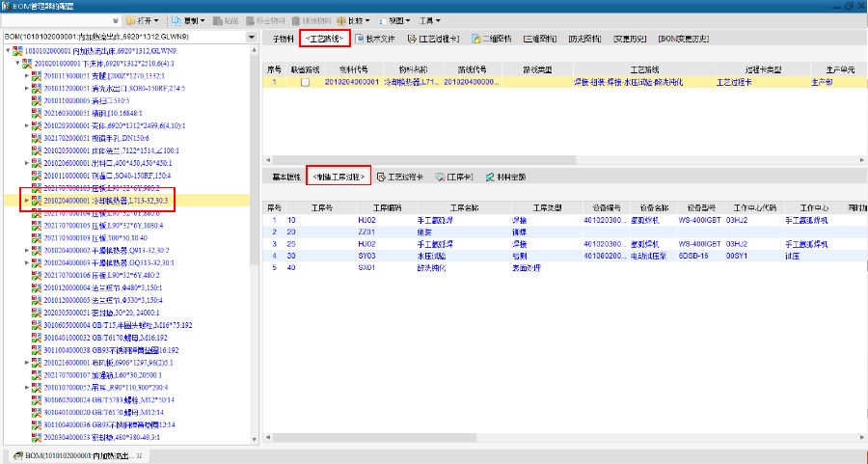Image resolution: width=868 pixels, height=464 pixels.
Task: Click the 工序名称 column header
Action: 464,206
